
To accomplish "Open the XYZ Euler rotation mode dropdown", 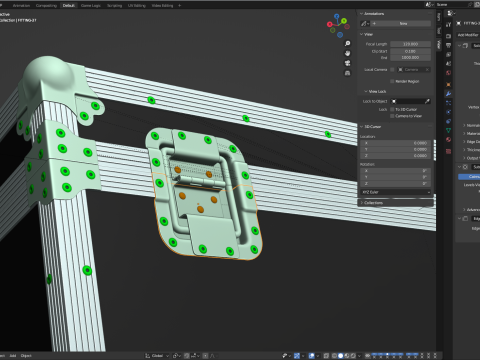I will coord(396,192).
